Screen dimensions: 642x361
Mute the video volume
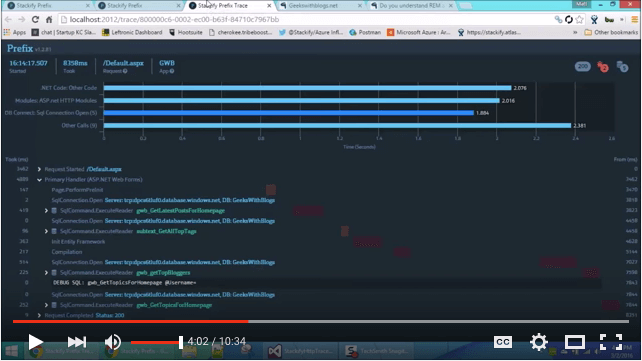tap(112, 342)
